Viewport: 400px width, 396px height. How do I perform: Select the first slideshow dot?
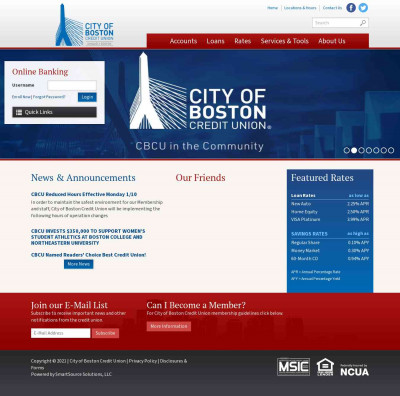347,150
